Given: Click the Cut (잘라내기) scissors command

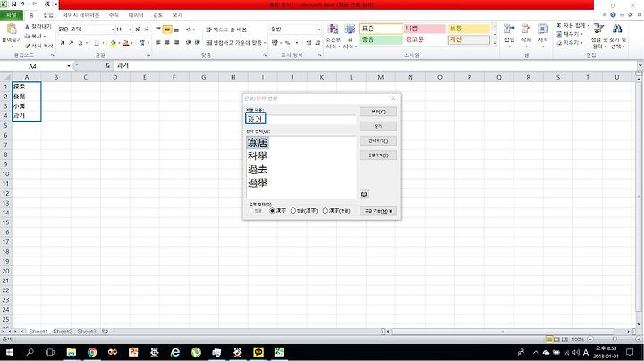Looking at the screenshot, I should click(x=38, y=27).
